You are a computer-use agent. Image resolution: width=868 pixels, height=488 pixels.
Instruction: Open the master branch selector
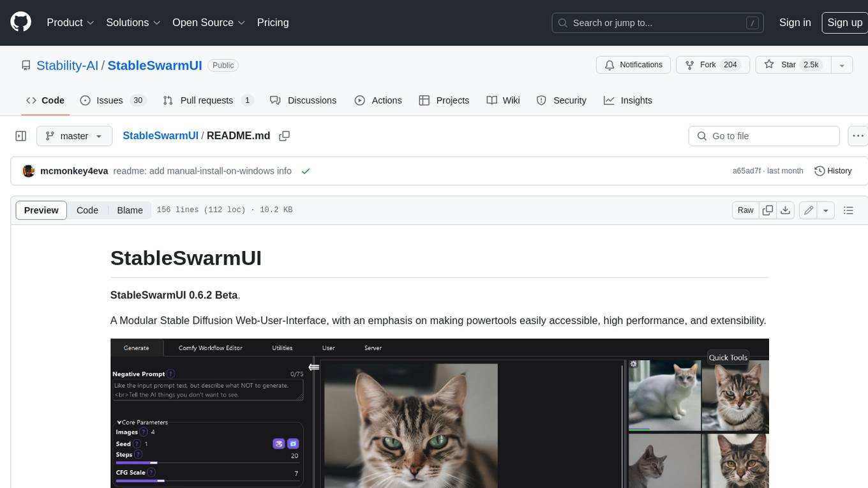point(74,136)
